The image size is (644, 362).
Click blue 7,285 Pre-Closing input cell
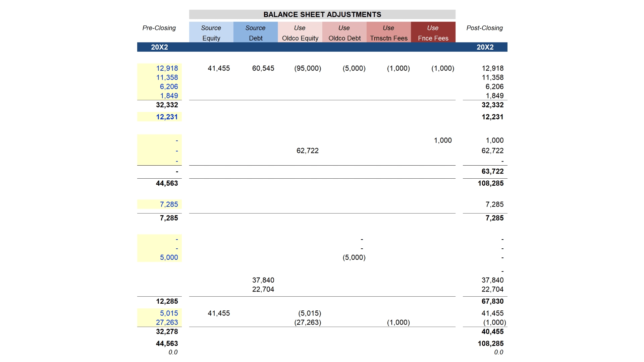tap(169, 204)
